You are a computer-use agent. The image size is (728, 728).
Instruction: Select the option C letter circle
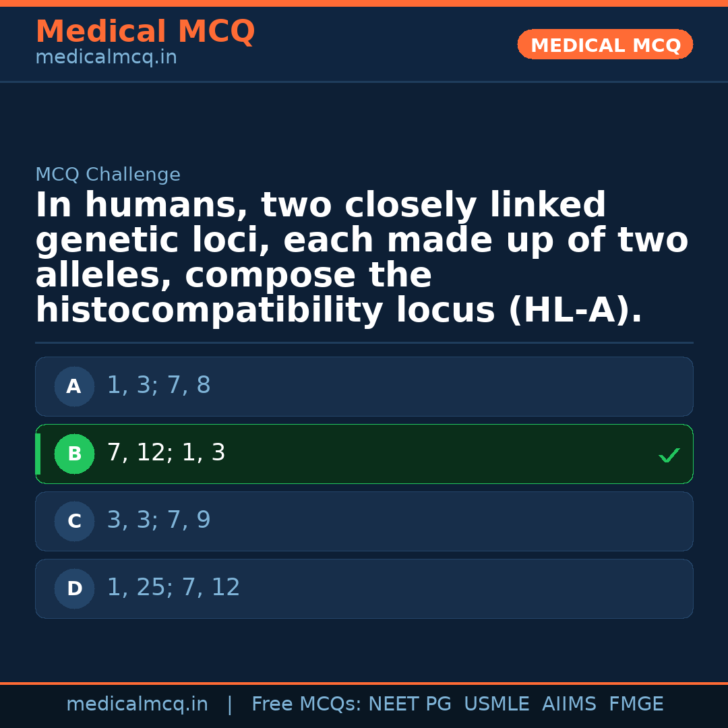pos(74,522)
